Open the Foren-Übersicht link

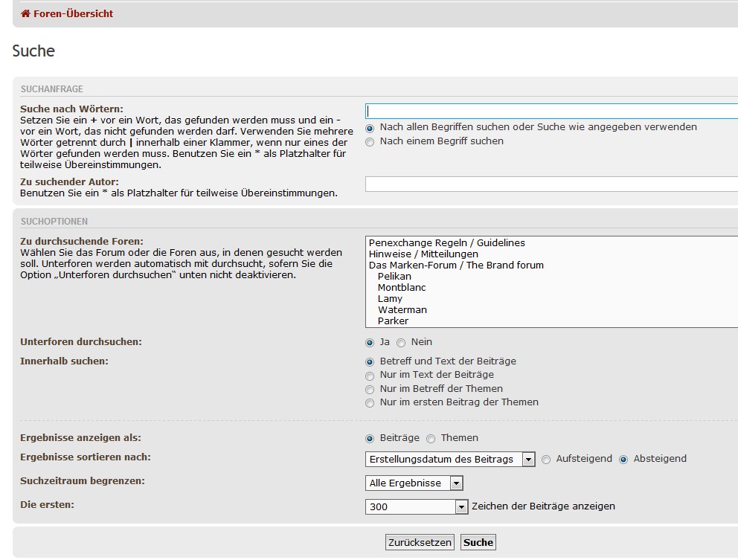tap(73, 13)
